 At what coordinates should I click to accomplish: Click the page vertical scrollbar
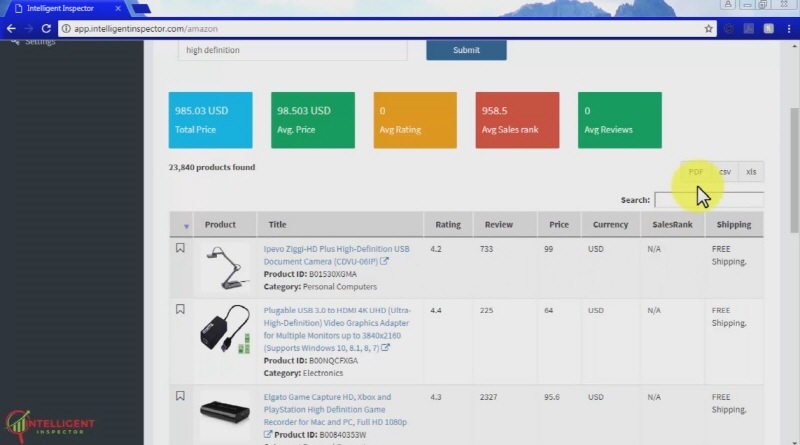click(794, 170)
